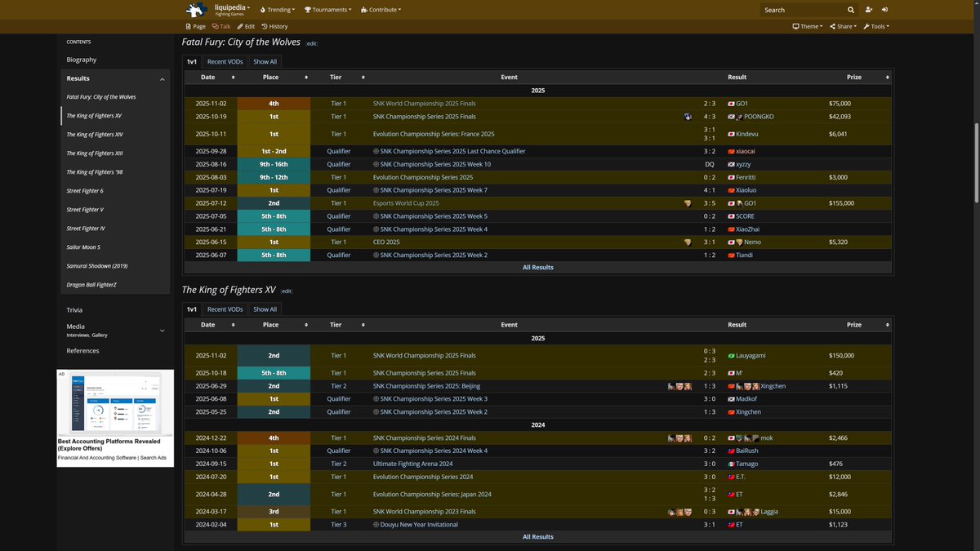This screenshot has width=980, height=551.
Task: Focus the Search input field
Action: pyautogui.click(x=802, y=10)
